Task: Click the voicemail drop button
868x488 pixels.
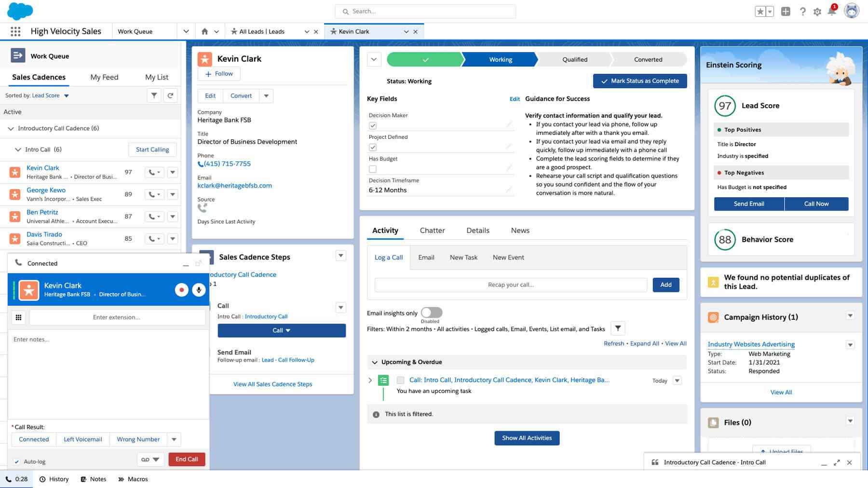Action: [x=150, y=460]
